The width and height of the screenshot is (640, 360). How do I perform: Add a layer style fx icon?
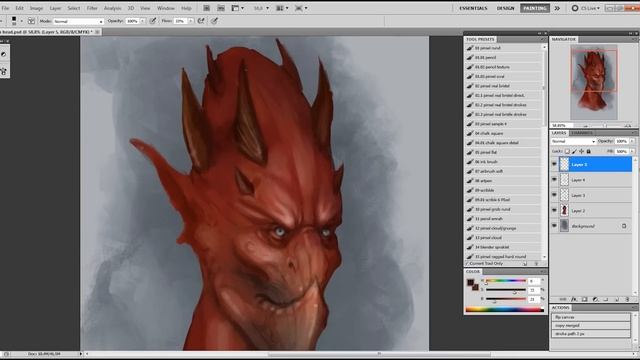pyautogui.click(x=574, y=300)
